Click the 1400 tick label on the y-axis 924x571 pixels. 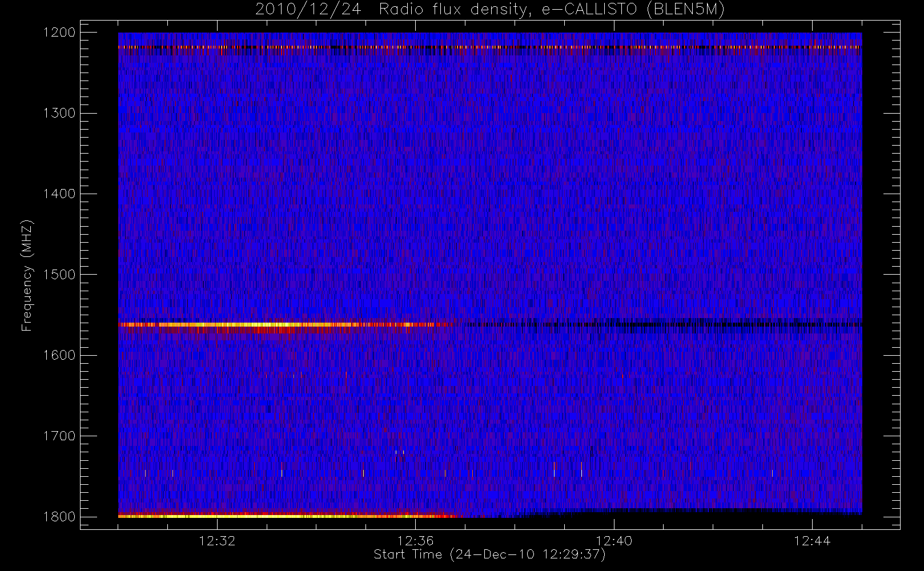tap(59, 194)
